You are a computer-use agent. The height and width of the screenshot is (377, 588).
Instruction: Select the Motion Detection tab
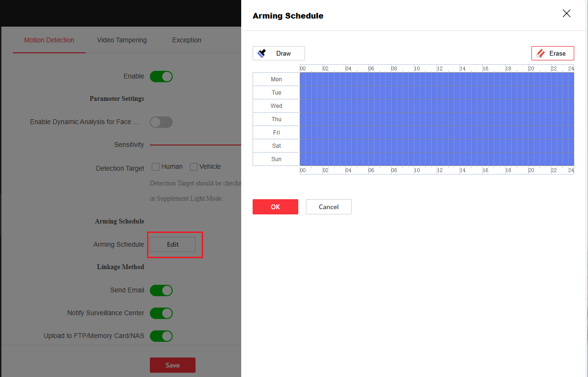49,40
